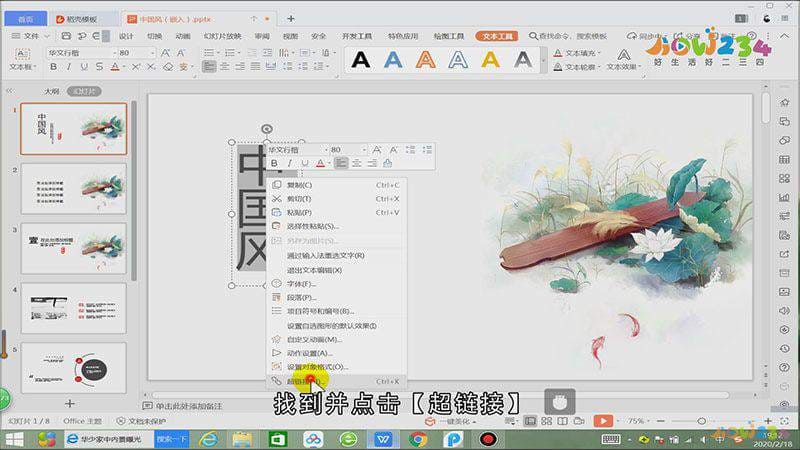Justify text in the ribbon
This screenshot has width=800, height=450.
pos(255,67)
